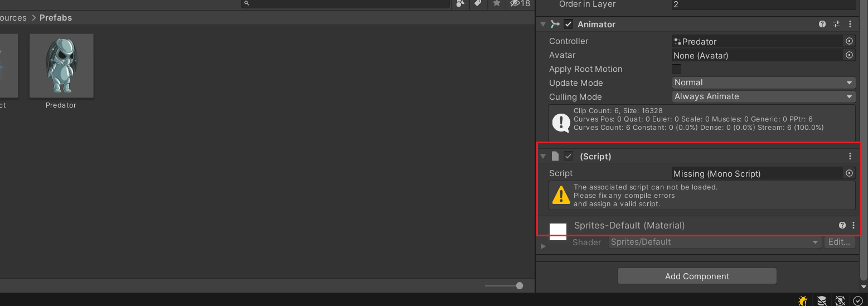Click the Avatar field None (Avatar)
This screenshot has width=868, height=306.
click(x=758, y=55)
